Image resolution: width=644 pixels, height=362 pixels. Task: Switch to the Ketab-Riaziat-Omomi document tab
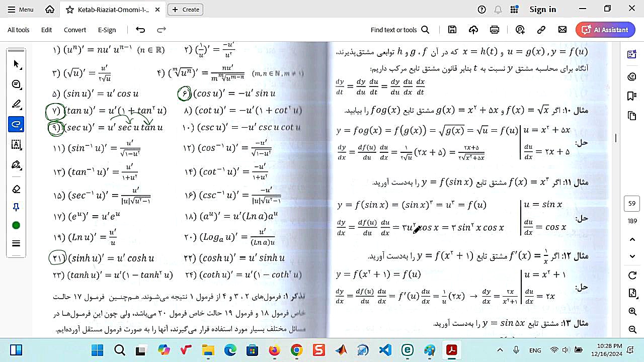(113, 10)
